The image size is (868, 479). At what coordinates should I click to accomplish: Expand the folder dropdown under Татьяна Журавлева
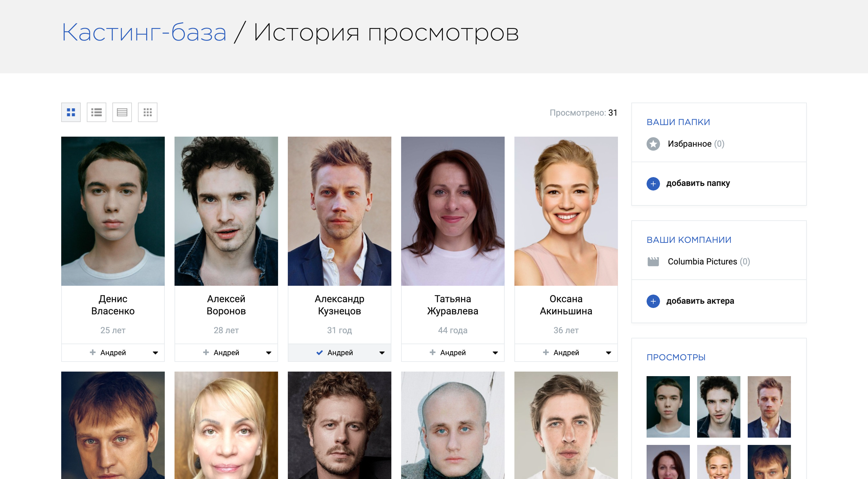pos(495,353)
